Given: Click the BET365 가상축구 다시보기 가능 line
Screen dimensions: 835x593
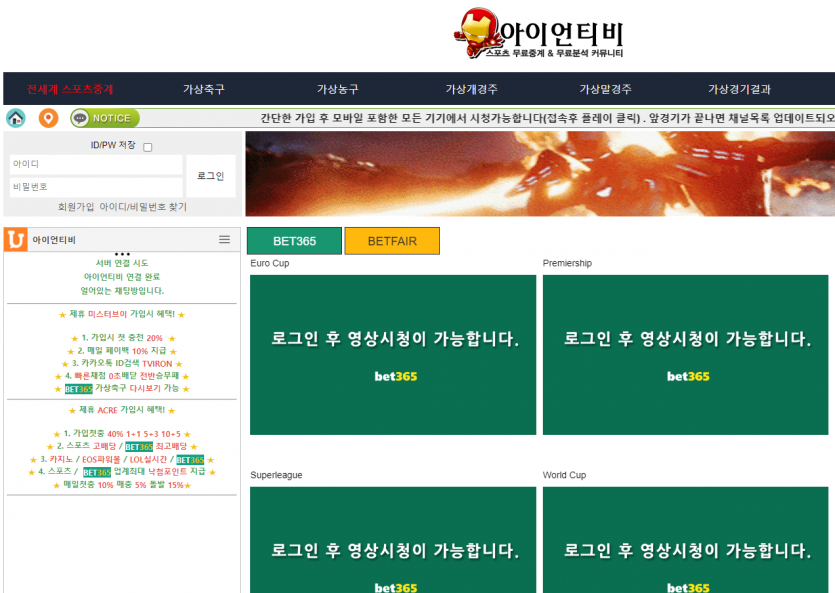Looking at the screenshot, I should pyautogui.click(x=122, y=389).
